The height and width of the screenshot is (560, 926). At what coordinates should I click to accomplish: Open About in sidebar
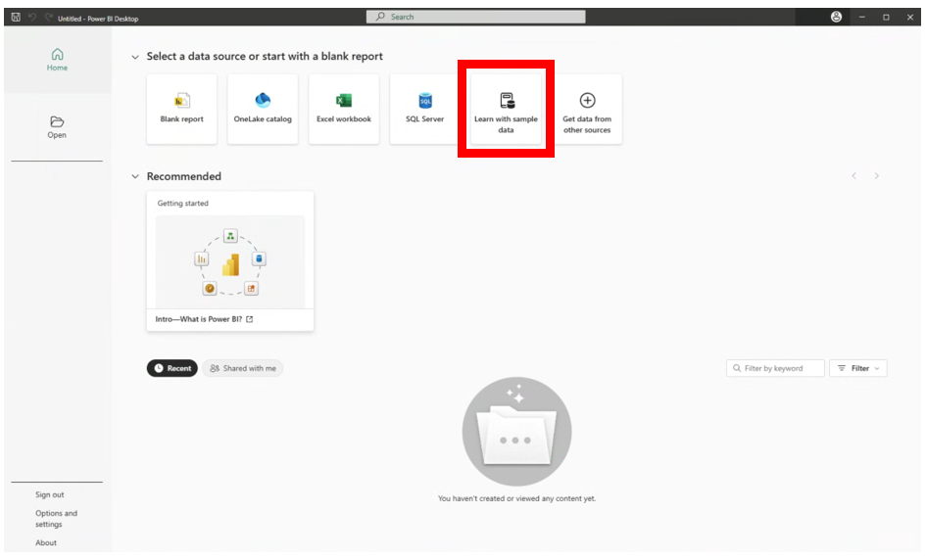(x=46, y=543)
